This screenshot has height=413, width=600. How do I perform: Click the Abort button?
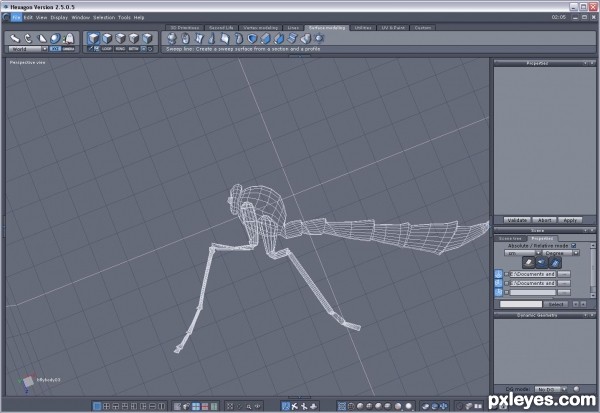[545, 220]
